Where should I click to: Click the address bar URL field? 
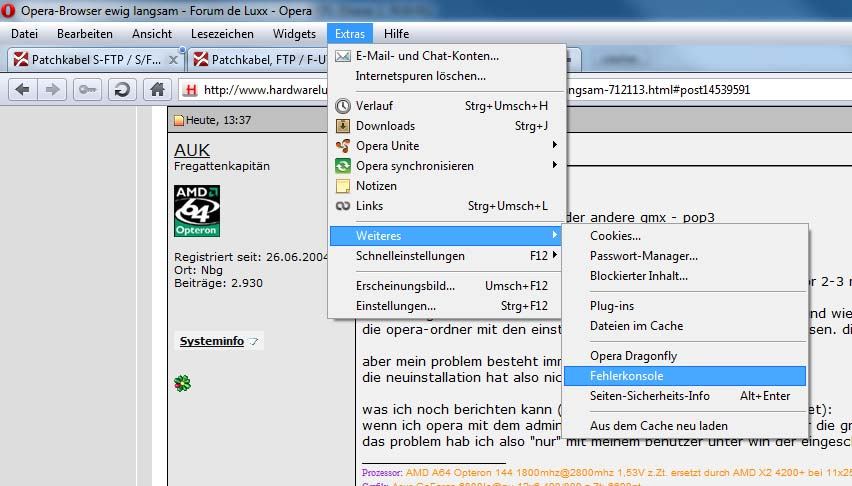point(515,90)
